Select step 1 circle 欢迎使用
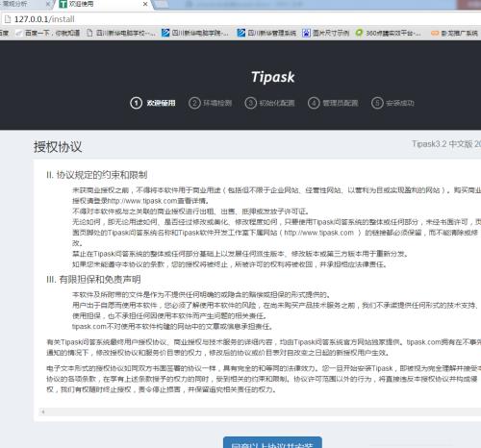The width and height of the screenshot is (481, 448). pos(136,103)
